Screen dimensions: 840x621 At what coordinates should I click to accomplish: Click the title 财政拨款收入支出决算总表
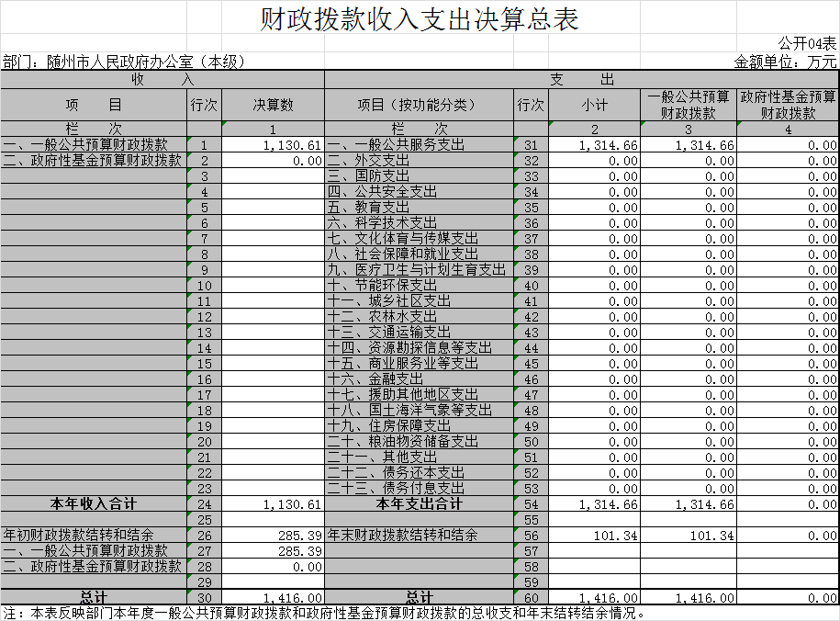pyautogui.click(x=420, y=19)
